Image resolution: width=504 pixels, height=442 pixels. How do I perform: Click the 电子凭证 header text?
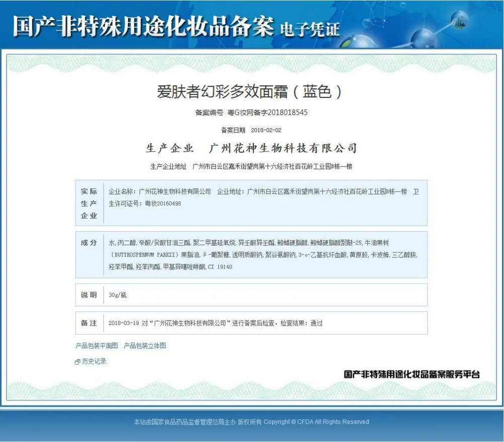point(310,29)
